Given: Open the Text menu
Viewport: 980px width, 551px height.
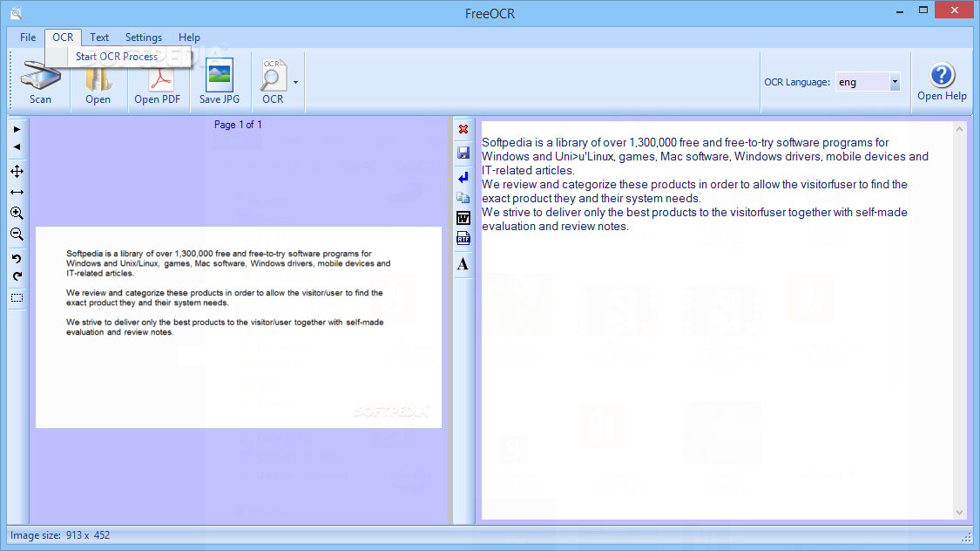Looking at the screenshot, I should click(98, 37).
